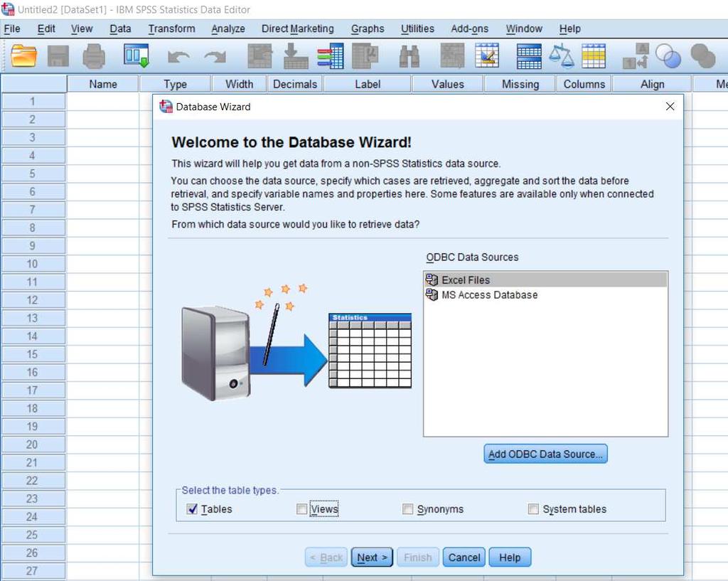The width and height of the screenshot is (728, 581).
Task: Open the Data menu
Action: (x=120, y=28)
